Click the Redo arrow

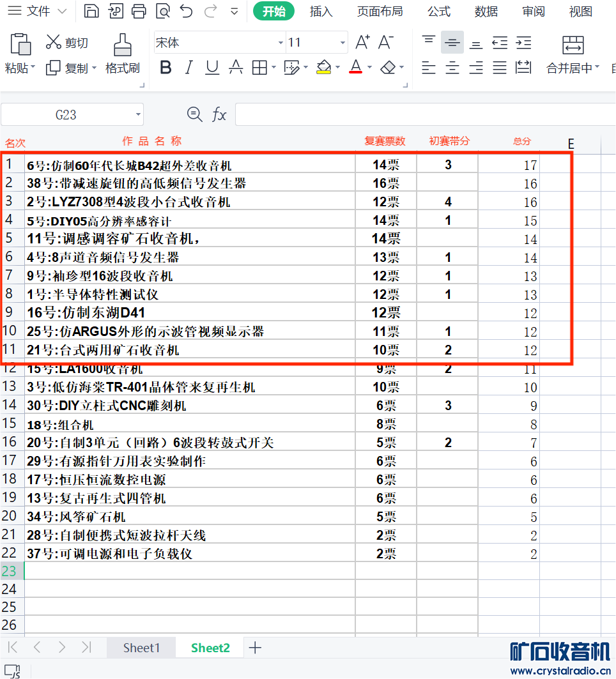(210, 11)
